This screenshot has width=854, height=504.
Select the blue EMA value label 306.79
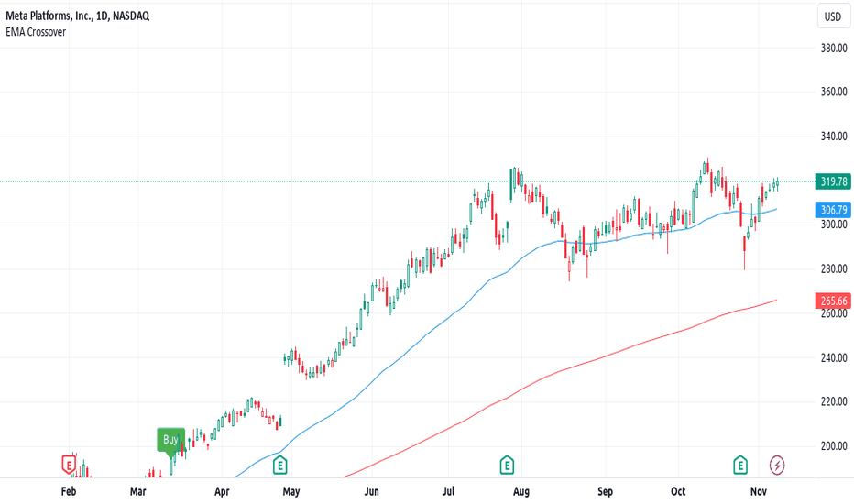tap(833, 210)
